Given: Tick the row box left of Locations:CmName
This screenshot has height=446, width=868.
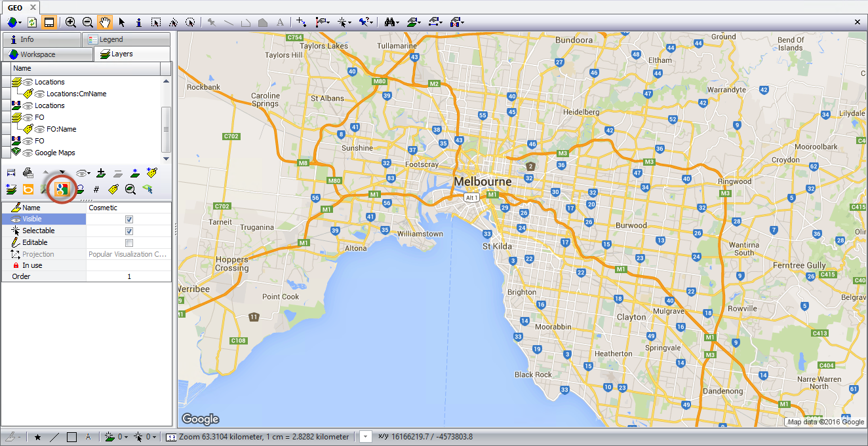Looking at the screenshot, I should [7, 94].
